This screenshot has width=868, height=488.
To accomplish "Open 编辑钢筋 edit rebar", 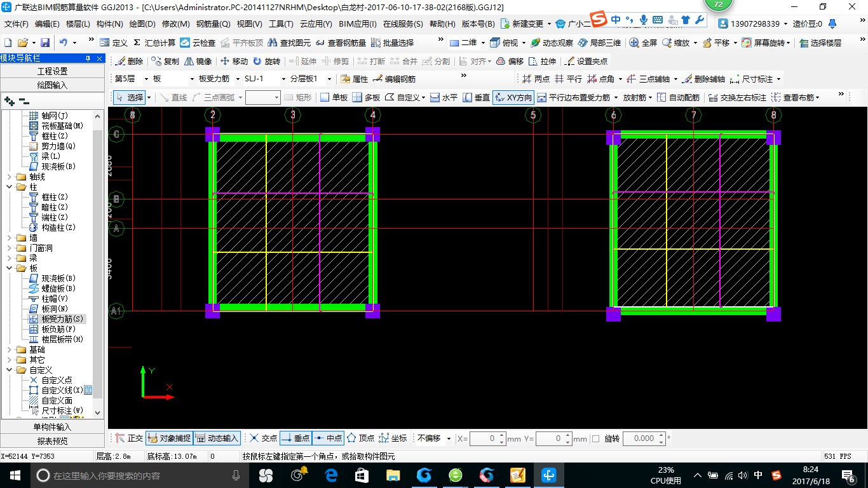I will point(394,79).
